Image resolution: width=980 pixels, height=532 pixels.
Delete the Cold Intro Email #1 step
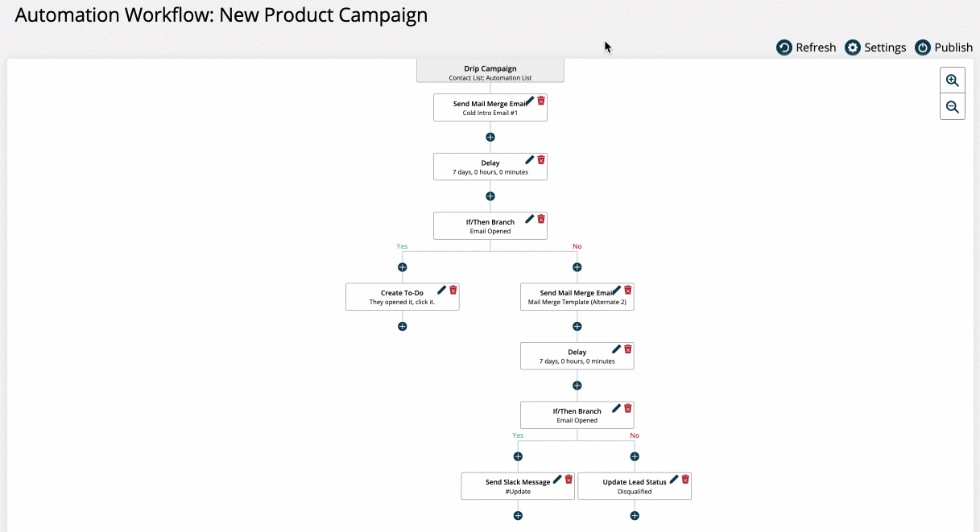coord(541,101)
